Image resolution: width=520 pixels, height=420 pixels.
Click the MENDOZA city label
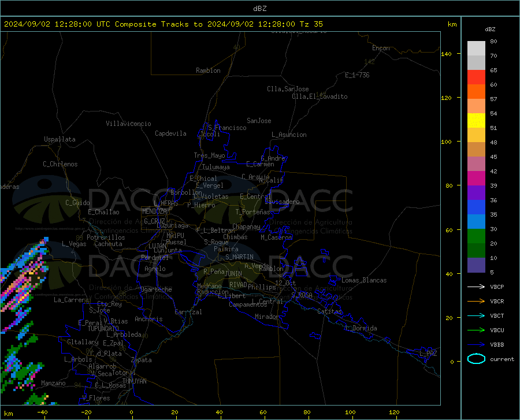point(154,211)
